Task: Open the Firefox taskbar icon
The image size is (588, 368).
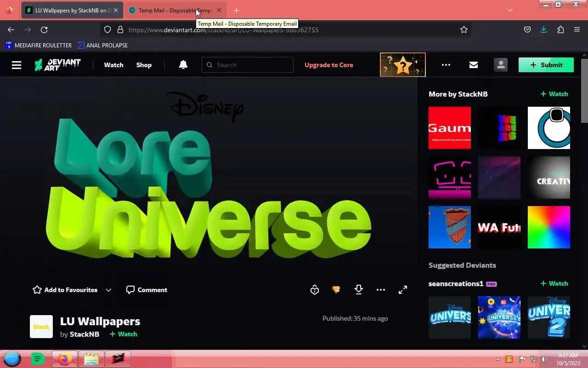Action: pyautogui.click(x=65, y=359)
